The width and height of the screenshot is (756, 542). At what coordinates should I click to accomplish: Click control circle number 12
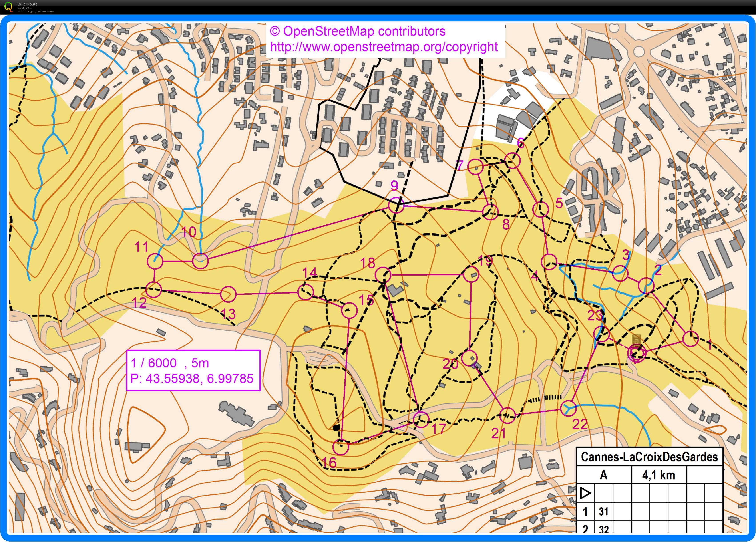154,290
